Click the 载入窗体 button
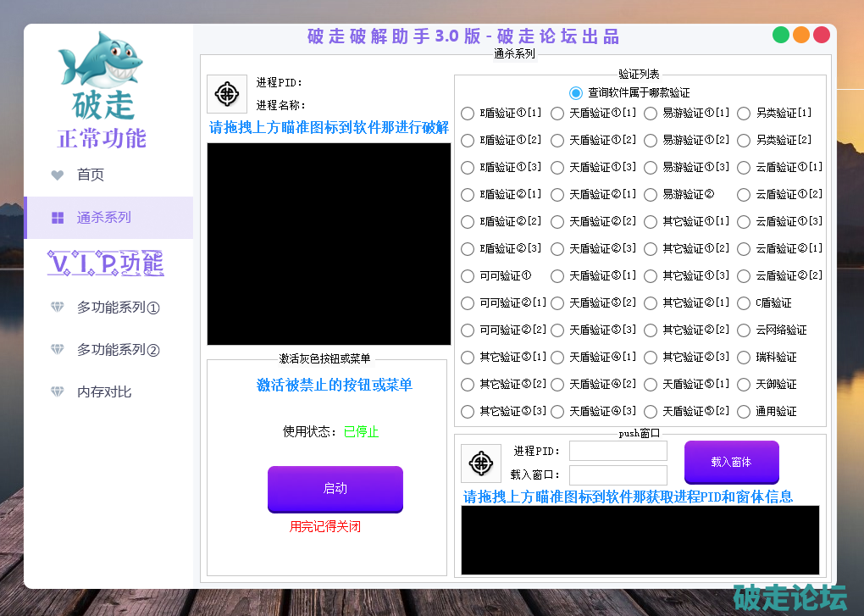The height and width of the screenshot is (616, 864). (731, 462)
